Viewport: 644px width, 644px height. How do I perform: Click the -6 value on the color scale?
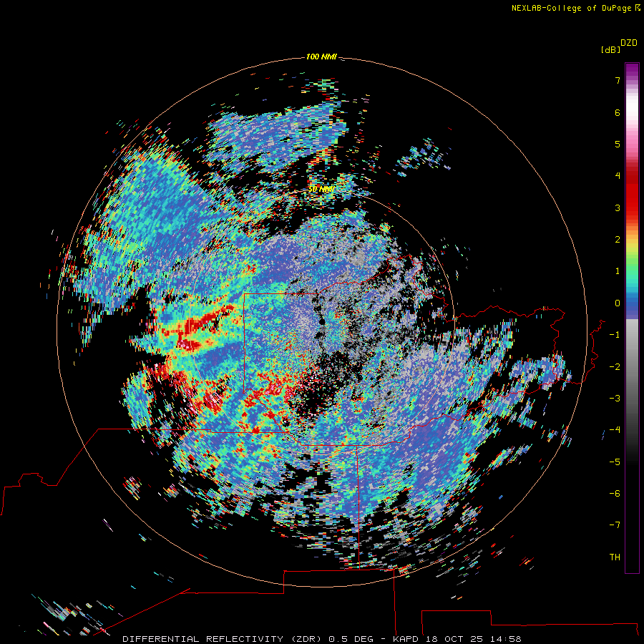coord(615,494)
